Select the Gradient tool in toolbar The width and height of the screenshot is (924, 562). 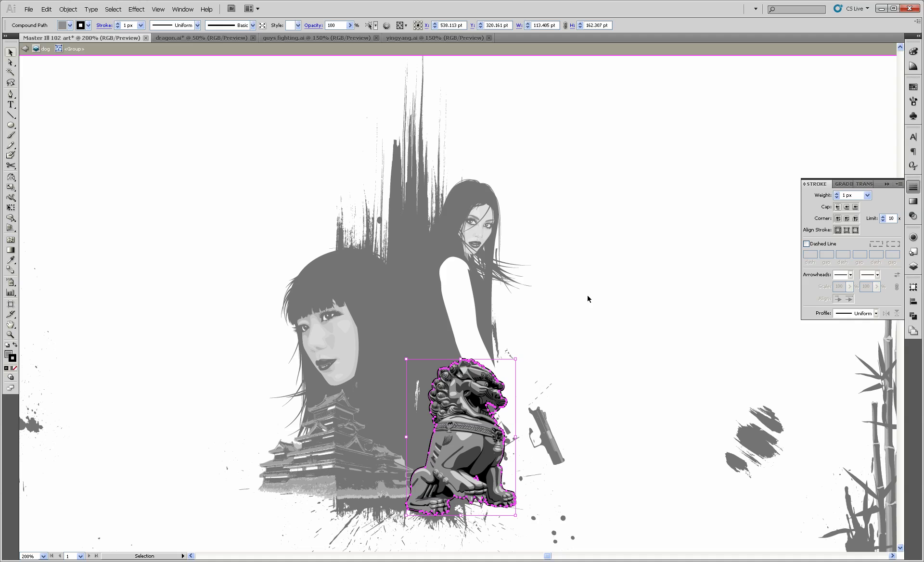pyautogui.click(x=11, y=249)
